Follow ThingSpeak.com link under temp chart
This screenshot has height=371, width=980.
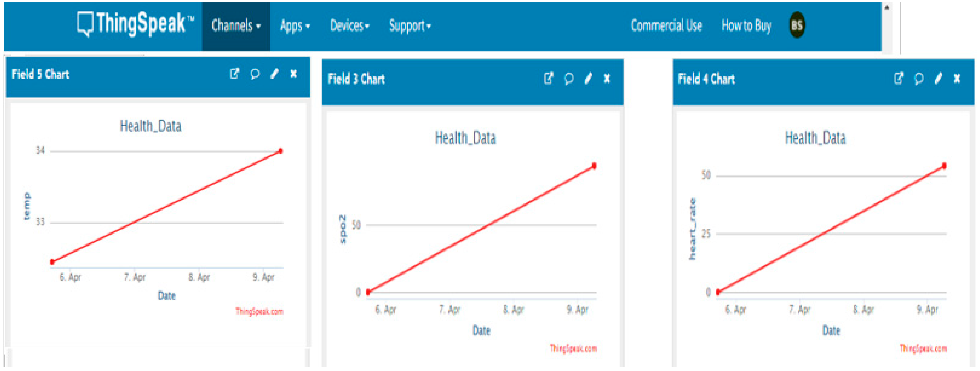pyautogui.click(x=259, y=311)
